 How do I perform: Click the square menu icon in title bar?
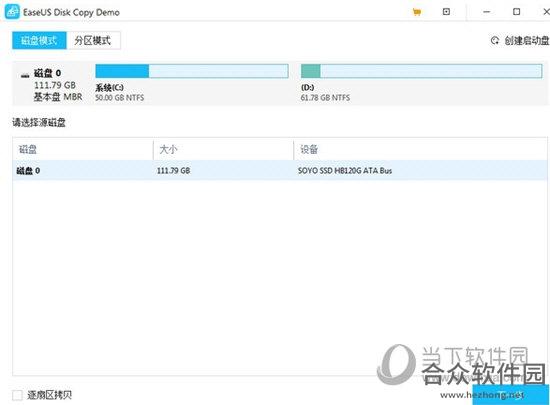click(446, 12)
